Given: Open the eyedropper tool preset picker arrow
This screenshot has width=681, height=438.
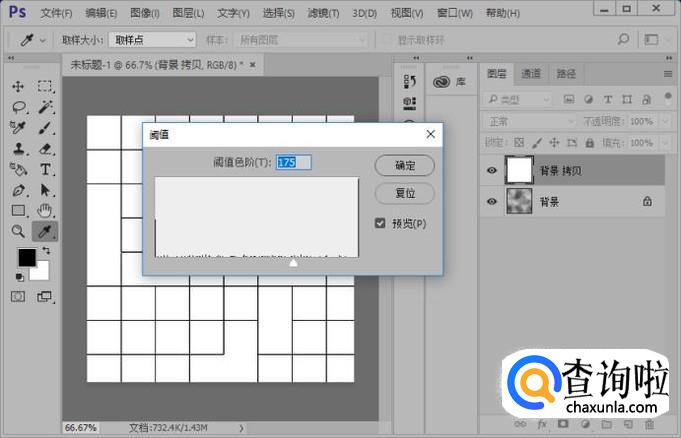Looking at the screenshot, I should point(43,40).
